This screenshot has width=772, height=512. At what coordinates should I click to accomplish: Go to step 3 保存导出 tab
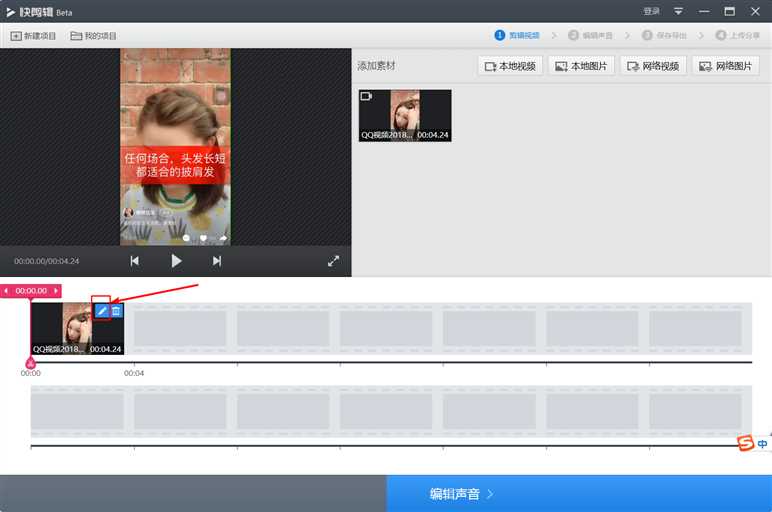pyautogui.click(x=664, y=35)
